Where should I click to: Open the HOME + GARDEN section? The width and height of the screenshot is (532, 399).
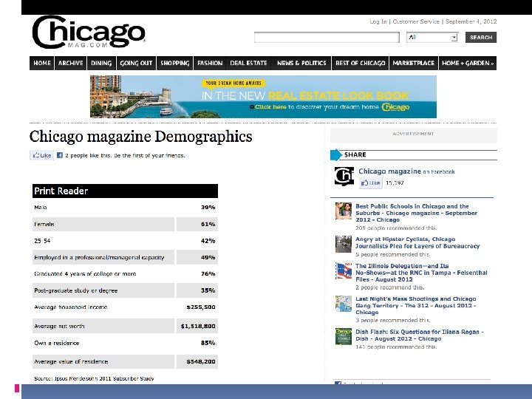click(x=468, y=63)
